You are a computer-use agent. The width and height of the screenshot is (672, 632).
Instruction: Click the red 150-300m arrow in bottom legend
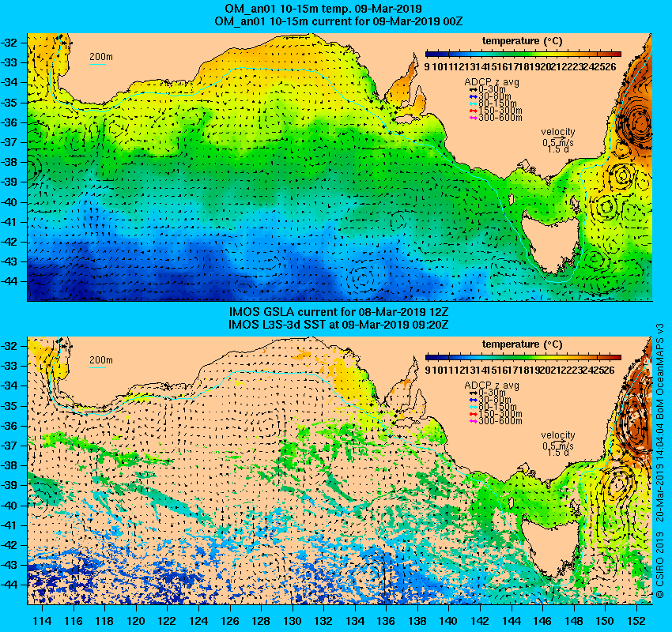(473, 414)
